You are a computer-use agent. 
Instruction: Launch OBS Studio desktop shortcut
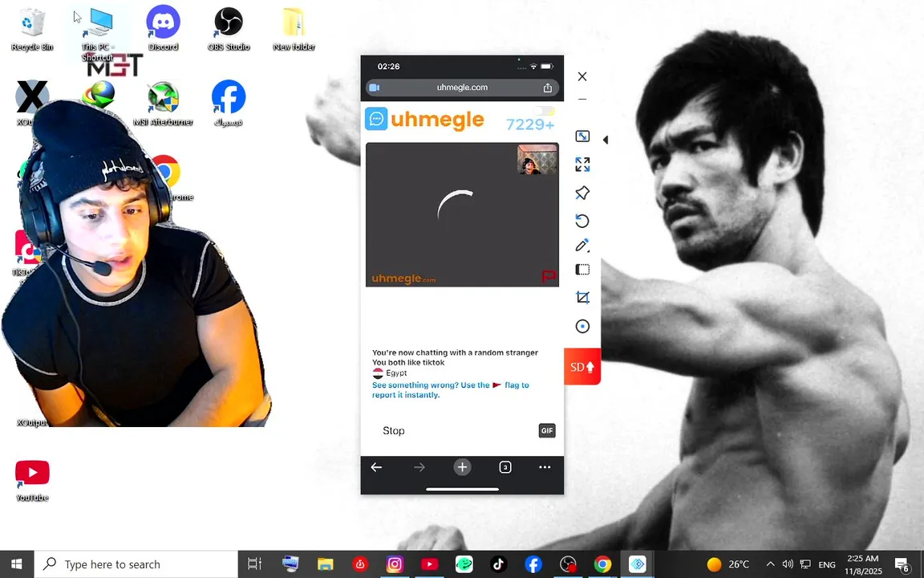click(x=228, y=28)
